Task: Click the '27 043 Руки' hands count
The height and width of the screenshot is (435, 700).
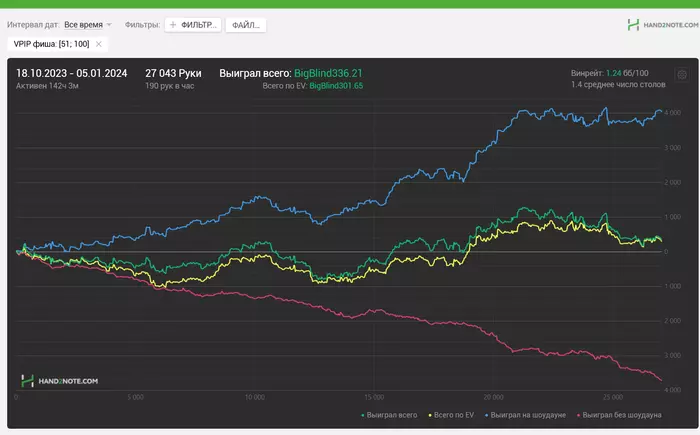Action: 173,73
